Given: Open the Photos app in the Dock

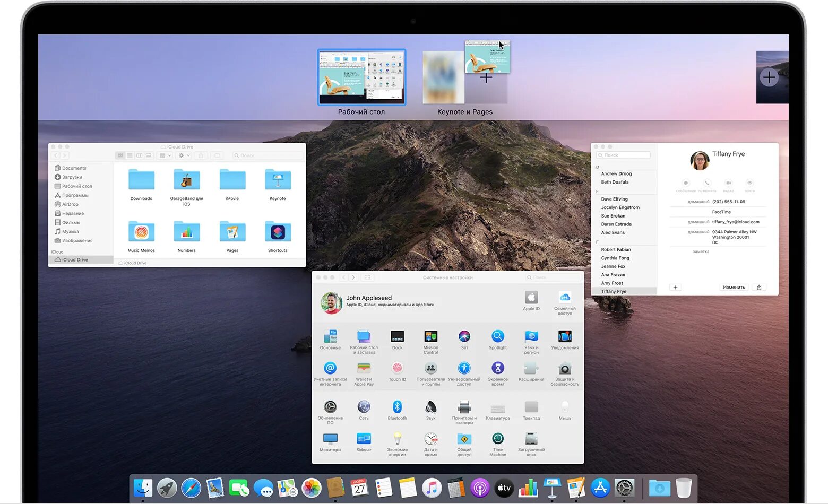Looking at the screenshot, I should click(x=312, y=488).
